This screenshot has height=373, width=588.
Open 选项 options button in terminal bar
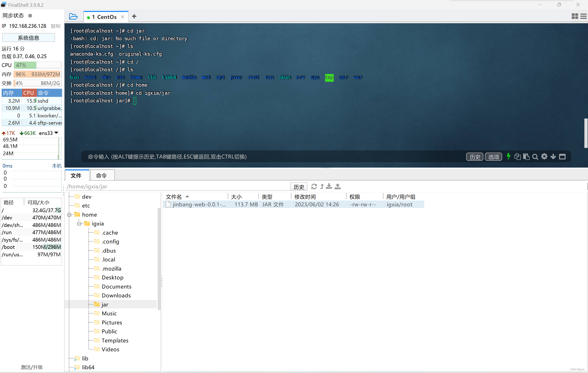[493, 157]
